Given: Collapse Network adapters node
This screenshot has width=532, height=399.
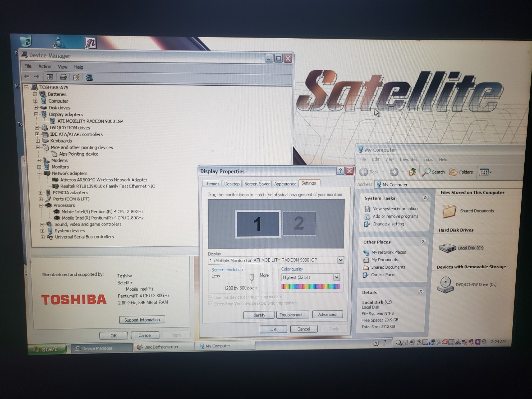Looking at the screenshot, I should point(40,174).
